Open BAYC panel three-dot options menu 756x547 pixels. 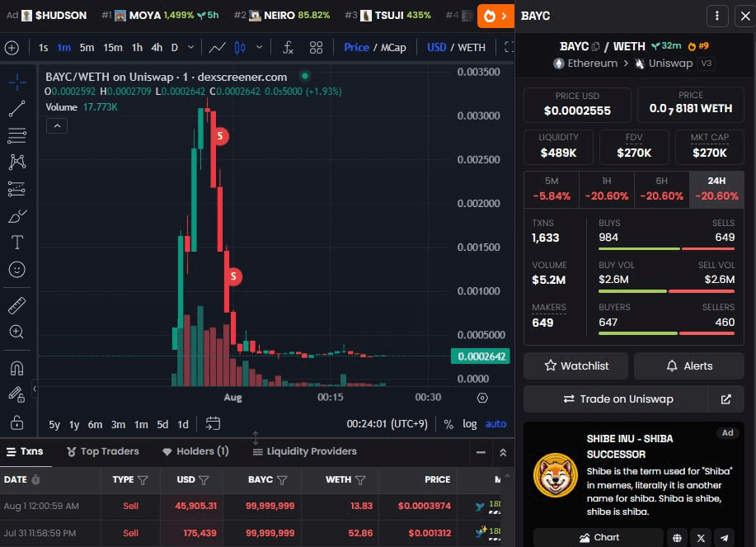[717, 16]
